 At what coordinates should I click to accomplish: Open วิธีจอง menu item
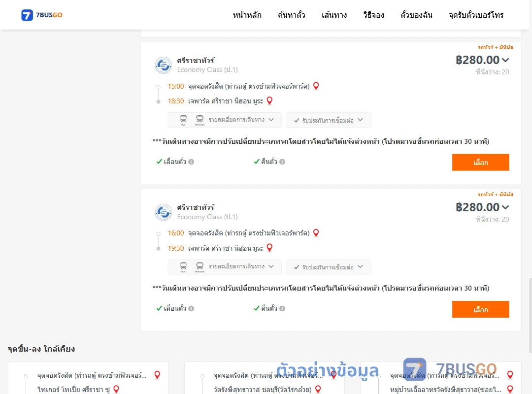tap(373, 15)
